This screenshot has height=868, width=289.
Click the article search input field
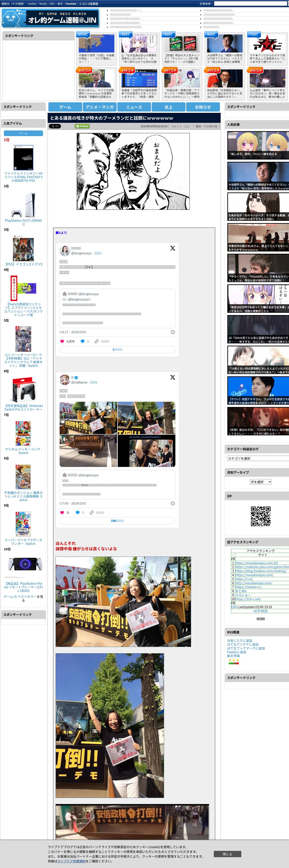[250, 4]
